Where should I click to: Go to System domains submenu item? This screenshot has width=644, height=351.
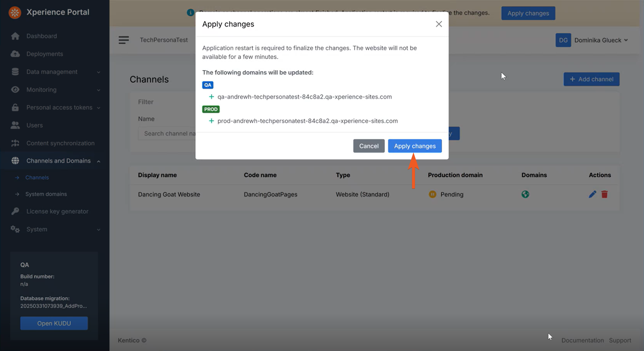(x=46, y=194)
